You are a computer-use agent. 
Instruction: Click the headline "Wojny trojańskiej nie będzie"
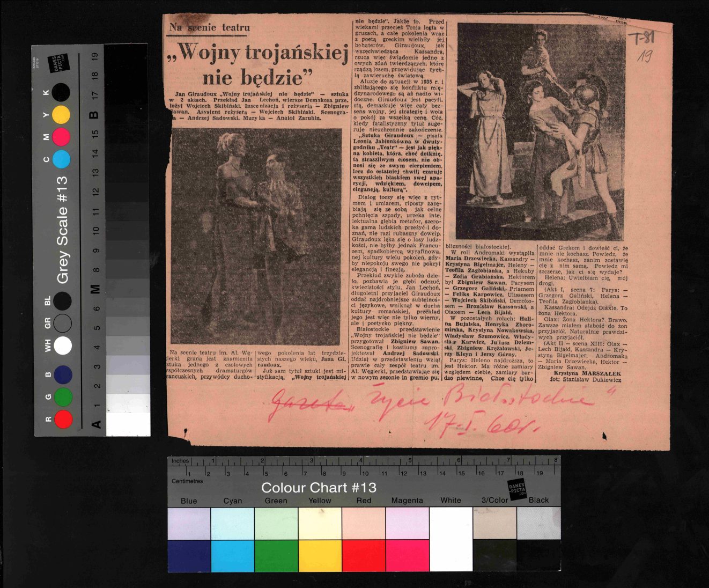point(257,64)
